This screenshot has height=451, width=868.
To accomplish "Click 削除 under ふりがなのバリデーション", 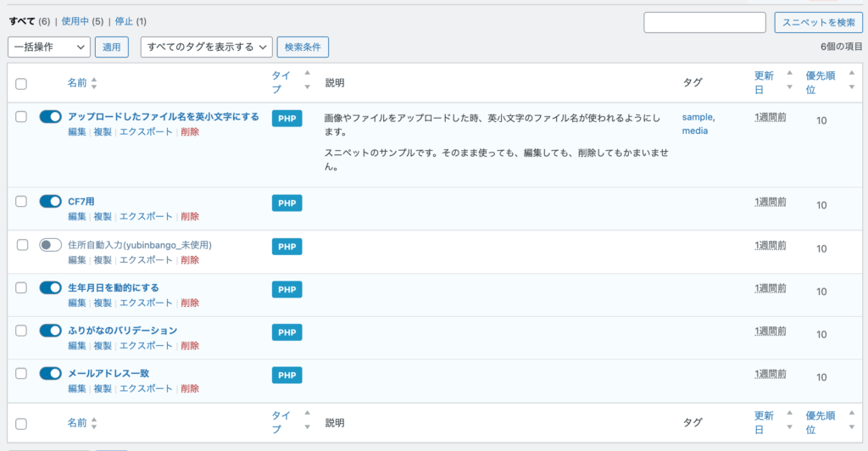I will tap(190, 346).
